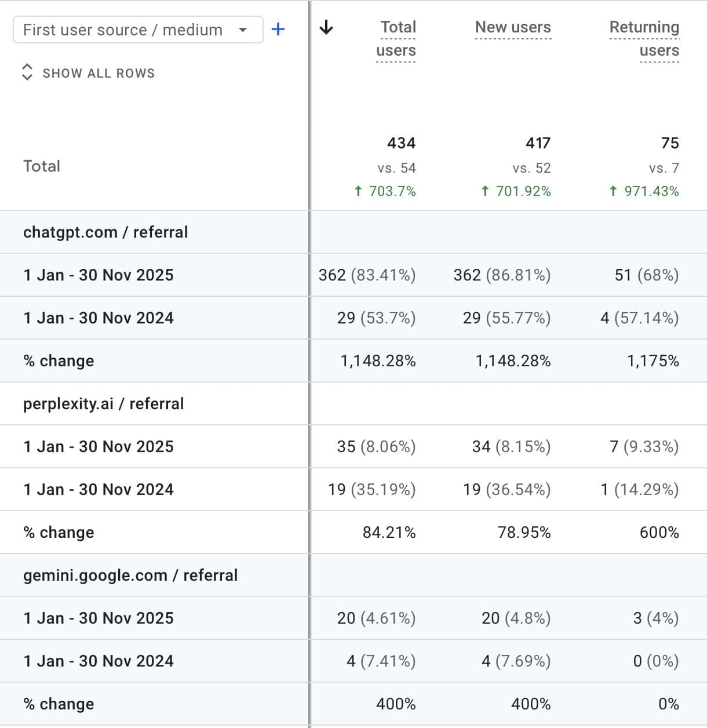This screenshot has height=728, width=707.
Task: Select the perplexity.ai / referral row
Action: point(103,403)
